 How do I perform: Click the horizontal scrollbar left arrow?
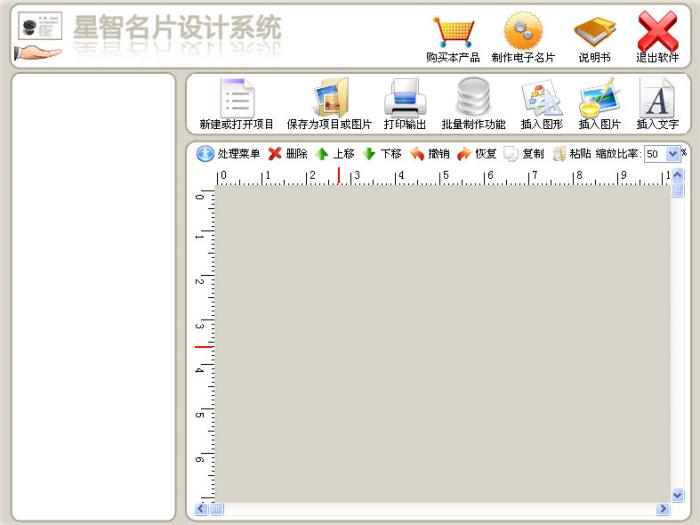(x=201, y=509)
